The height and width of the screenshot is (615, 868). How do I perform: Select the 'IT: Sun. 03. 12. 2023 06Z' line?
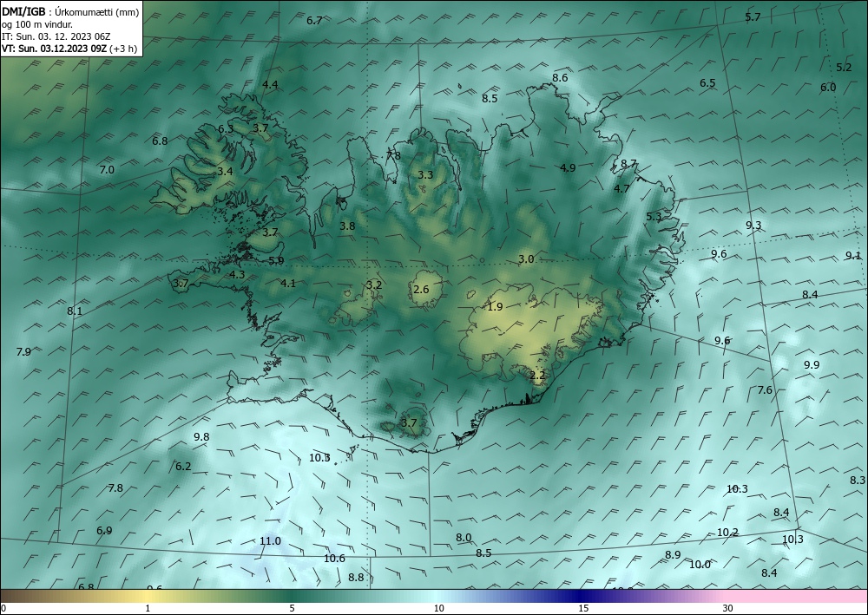[56, 36]
